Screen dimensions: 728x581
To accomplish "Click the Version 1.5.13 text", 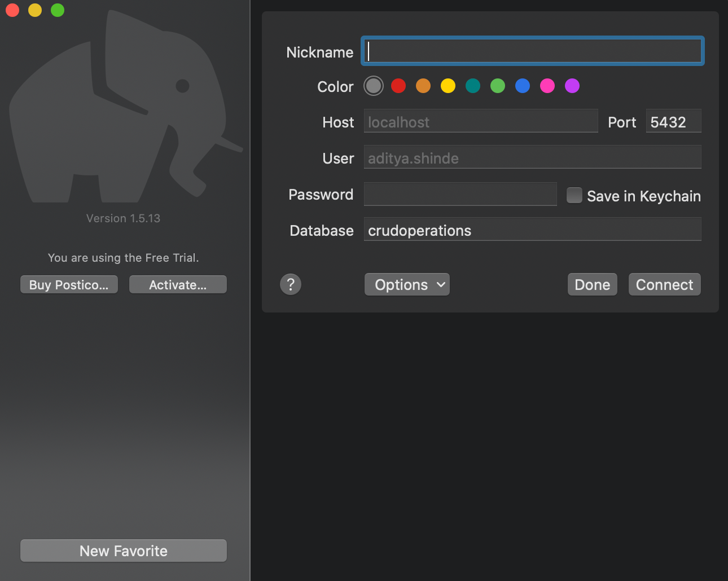I will (x=123, y=218).
